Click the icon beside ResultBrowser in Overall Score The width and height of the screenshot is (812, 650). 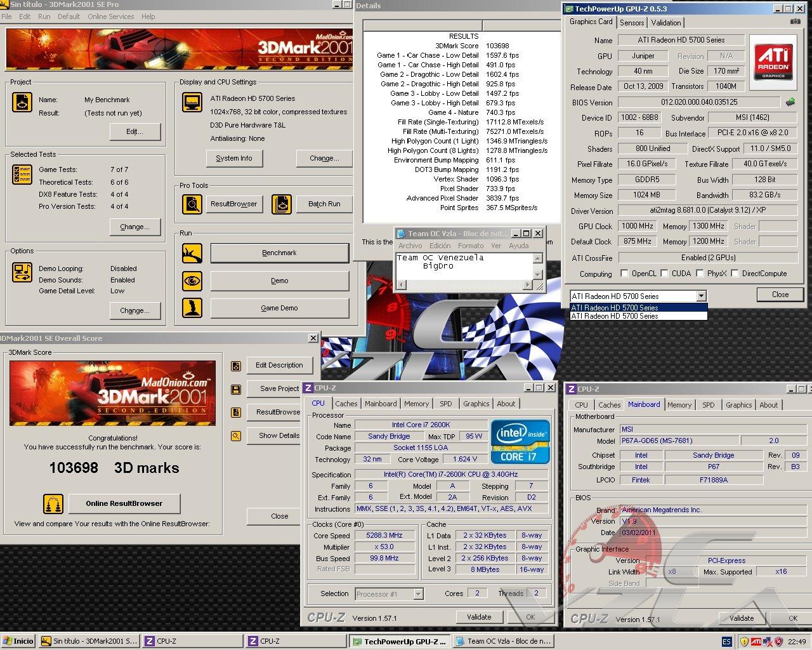tap(236, 413)
